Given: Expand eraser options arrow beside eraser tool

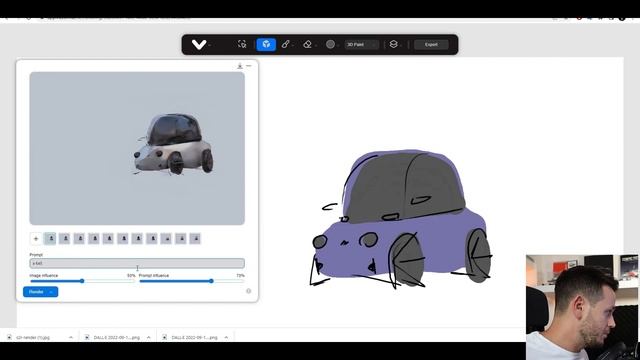Looking at the screenshot, I should (316, 45).
